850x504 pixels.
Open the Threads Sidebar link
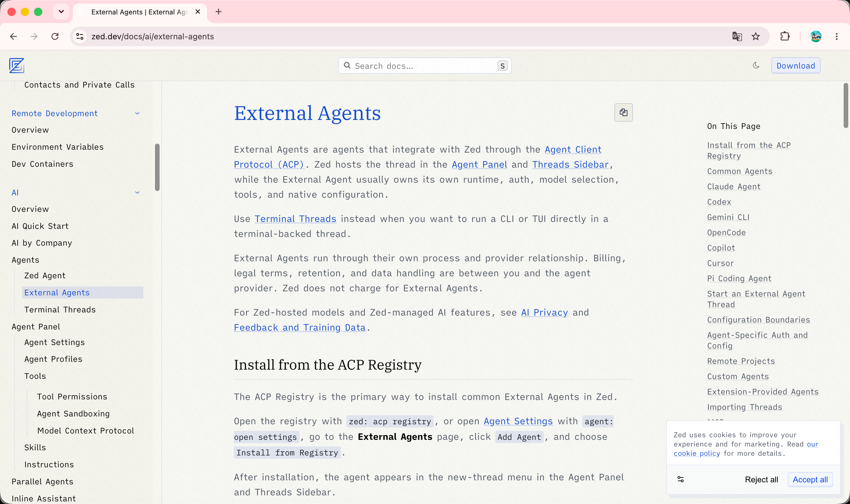570,164
